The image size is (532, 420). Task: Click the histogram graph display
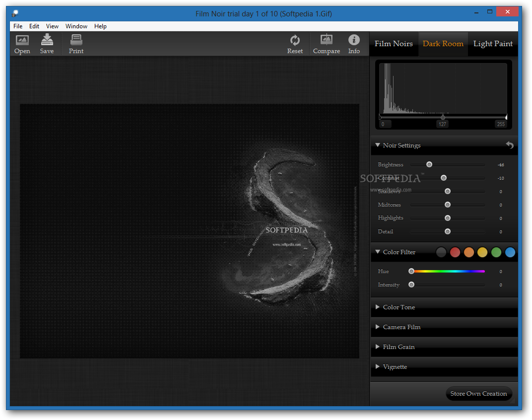pos(443,88)
